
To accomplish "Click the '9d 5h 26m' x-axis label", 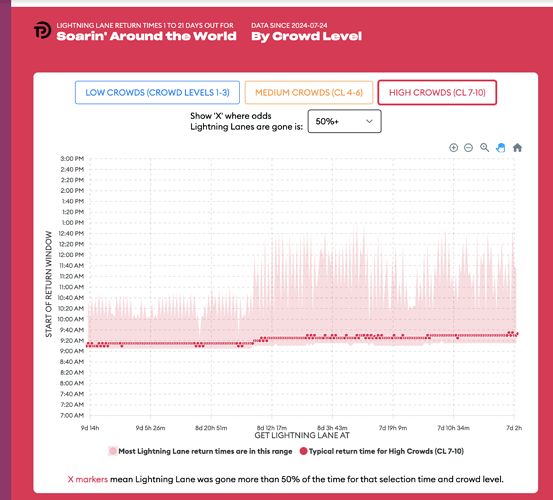I will 151,428.
